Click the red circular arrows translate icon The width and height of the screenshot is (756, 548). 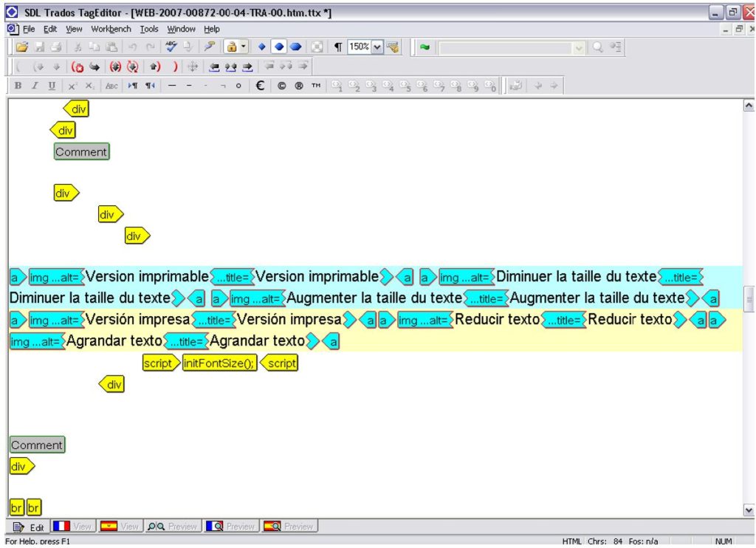(x=133, y=67)
